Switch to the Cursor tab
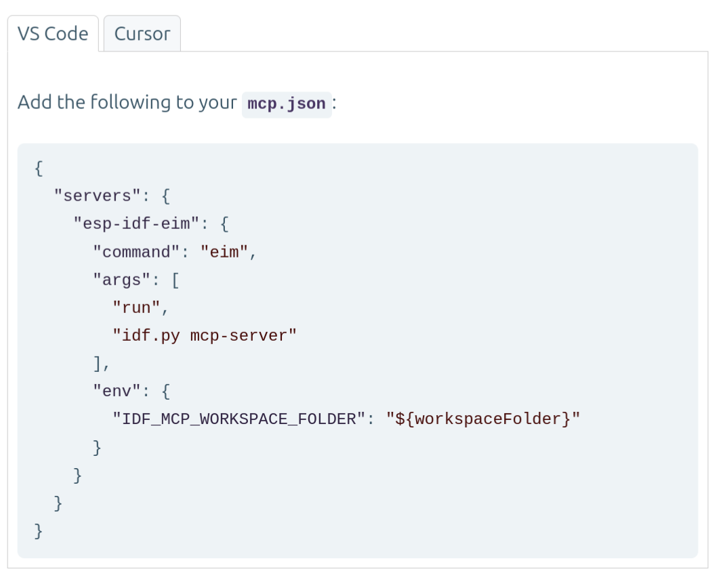 142,34
